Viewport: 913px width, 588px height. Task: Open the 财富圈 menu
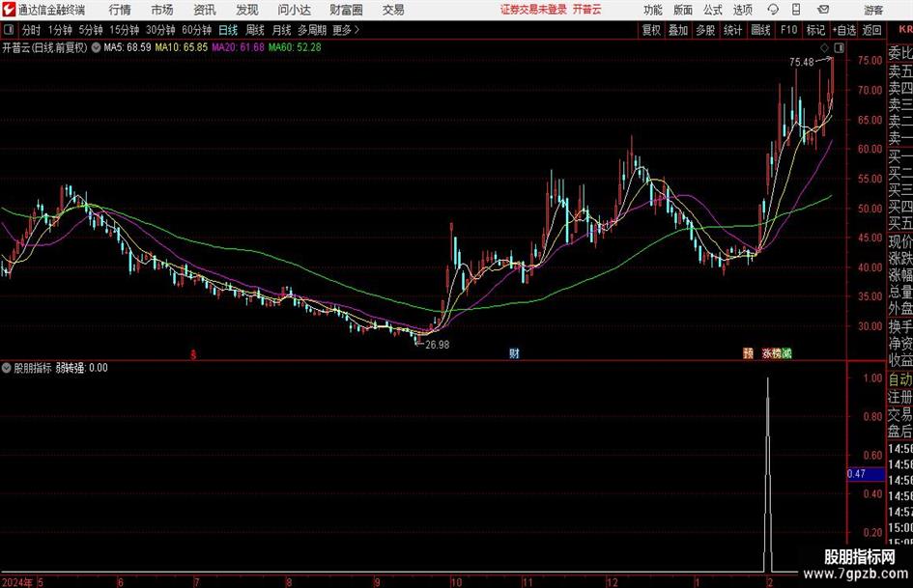coord(346,10)
